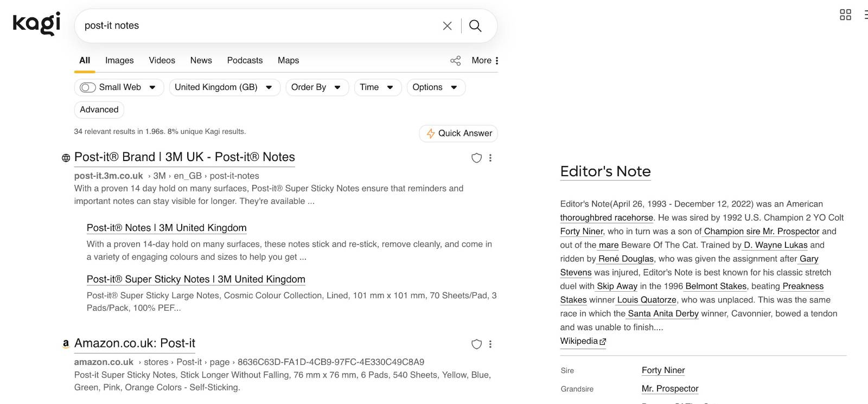Viewport: 868px width, 404px height.
Task: Expand the Small Web dropdown arrow
Action: (x=152, y=87)
